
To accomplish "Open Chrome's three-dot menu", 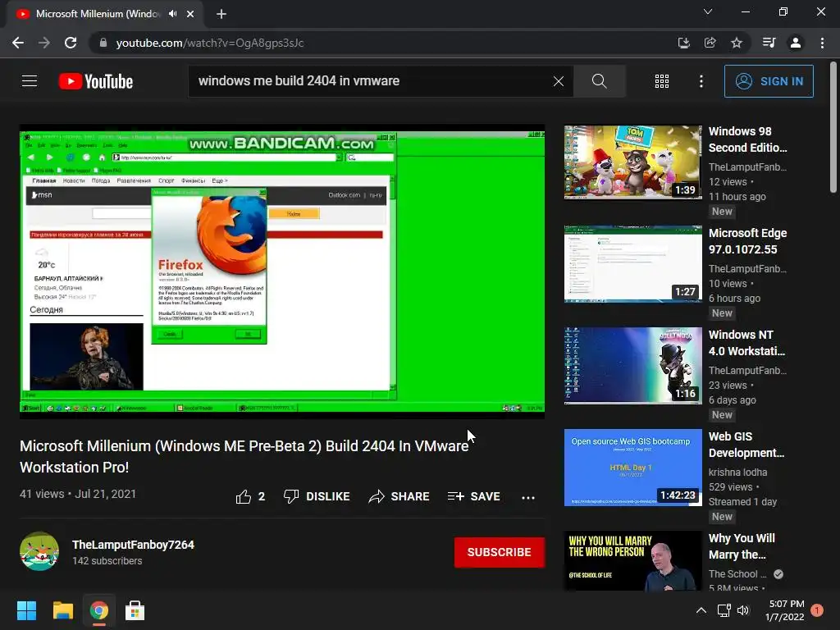I will click(822, 43).
